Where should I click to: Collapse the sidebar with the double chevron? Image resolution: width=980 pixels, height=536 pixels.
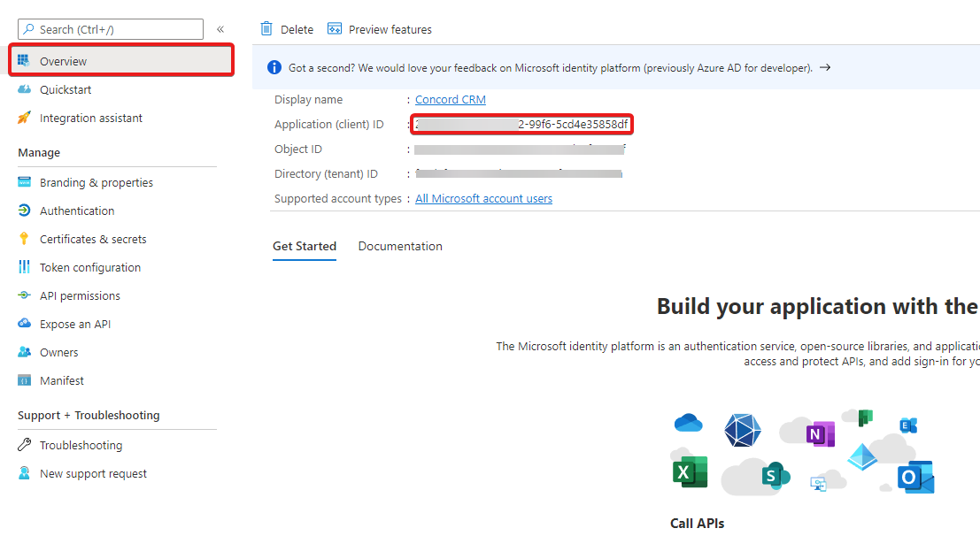220,28
